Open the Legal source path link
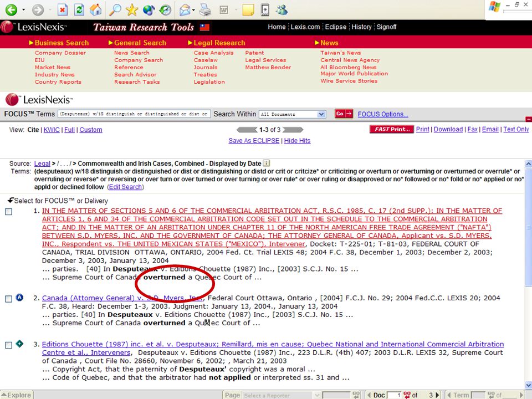The image size is (532, 399). (x=42, y=163)
